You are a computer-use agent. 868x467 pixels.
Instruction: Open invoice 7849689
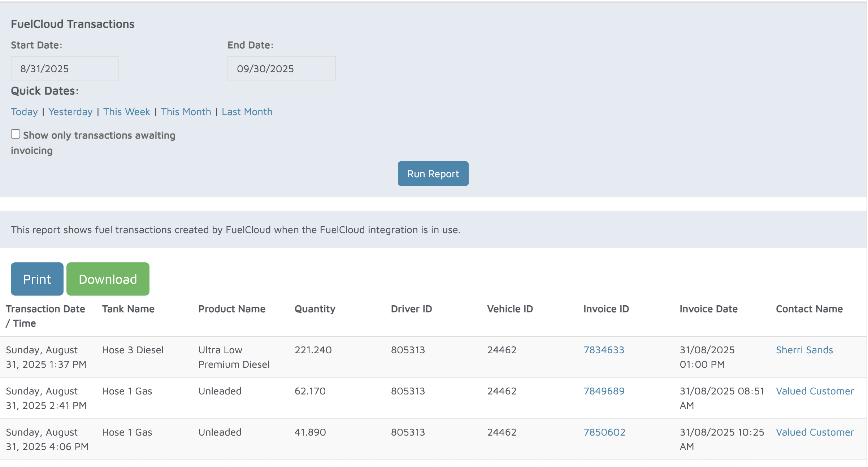tap(604, 391)
